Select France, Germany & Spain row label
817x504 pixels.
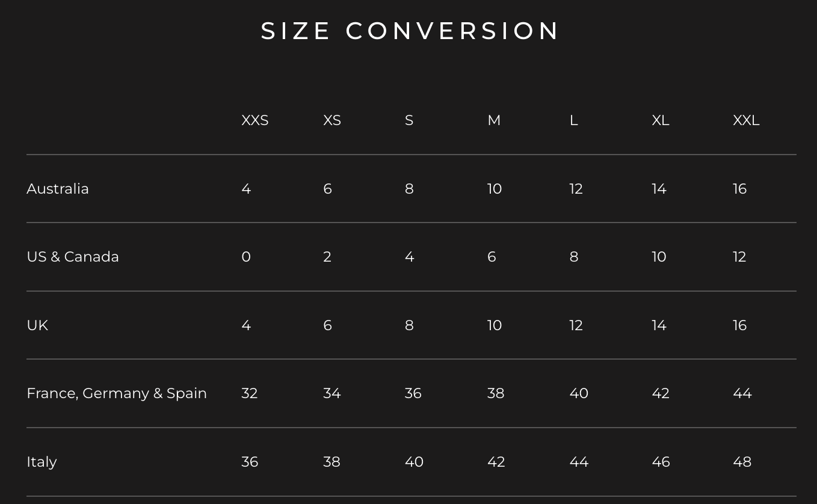click(x=117, y=393)
